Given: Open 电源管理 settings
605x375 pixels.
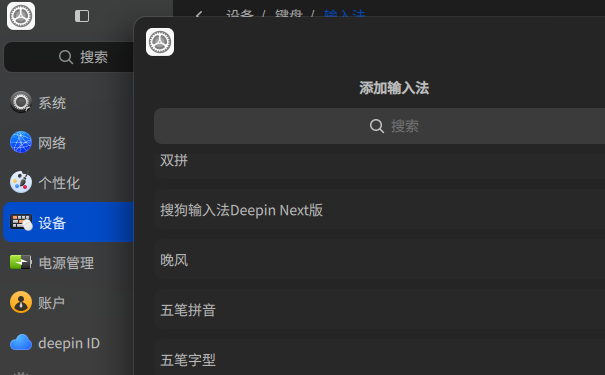Looking at the screenshot, I should (69, 262).
